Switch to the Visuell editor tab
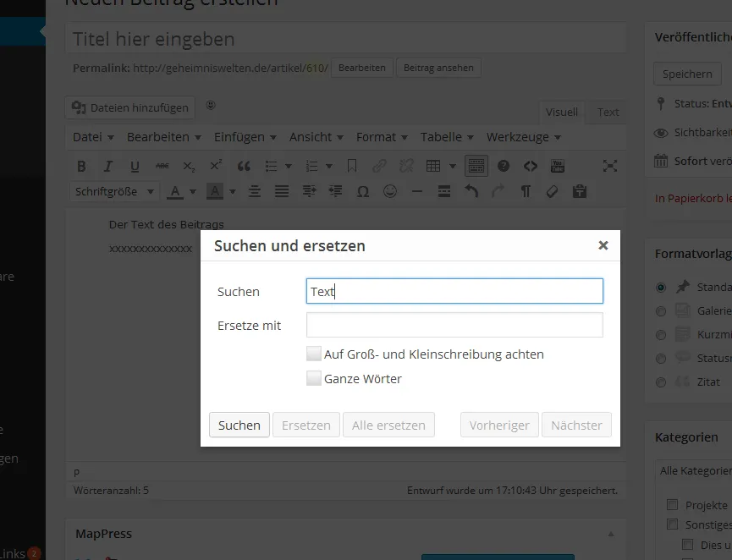This screenshot has height=560, width=732. coord(562,113)
